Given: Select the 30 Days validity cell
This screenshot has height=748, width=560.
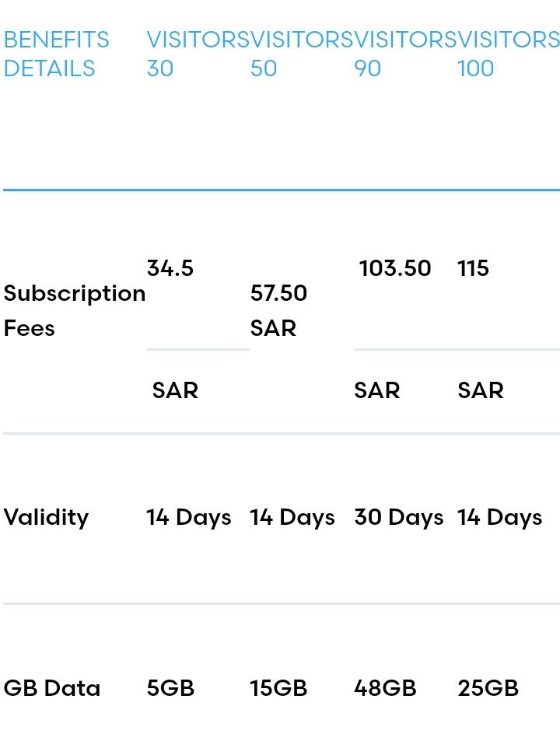Looking at the screenshot, I should point(398,517).
